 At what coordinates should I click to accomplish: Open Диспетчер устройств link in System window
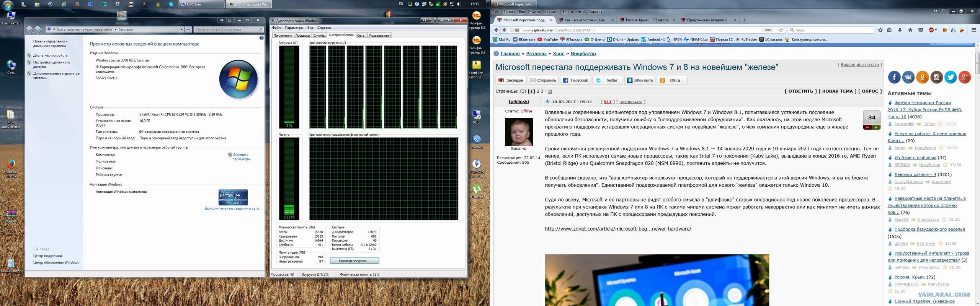(x=50, y=55)
